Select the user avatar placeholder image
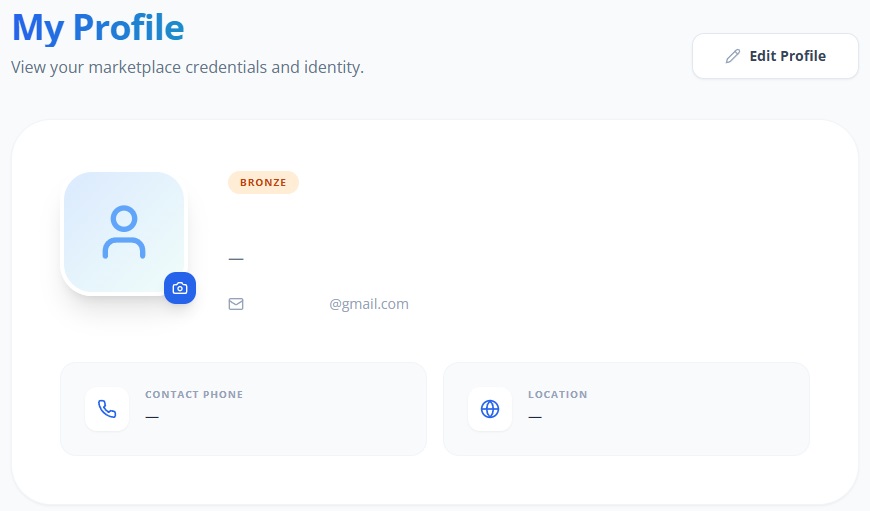The width and height of the screenshot is (870, 511). (124, 232)
